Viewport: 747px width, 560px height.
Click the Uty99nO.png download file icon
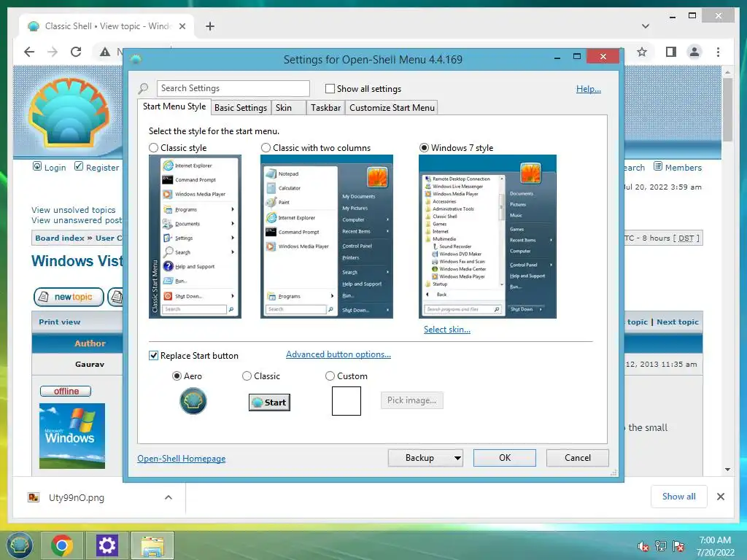[34, 497]
